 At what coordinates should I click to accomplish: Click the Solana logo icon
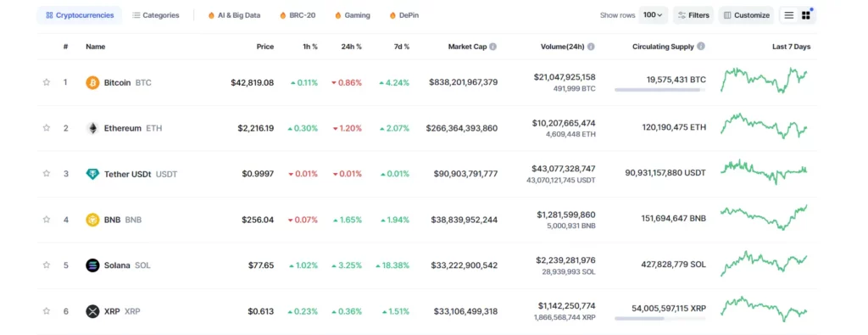click(92, 265)
